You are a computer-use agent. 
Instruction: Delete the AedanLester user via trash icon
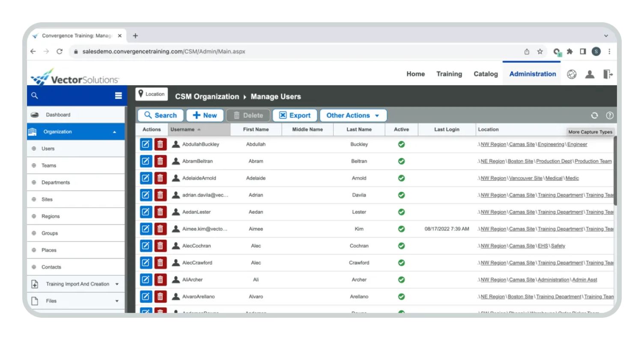[x=160, y=212]
